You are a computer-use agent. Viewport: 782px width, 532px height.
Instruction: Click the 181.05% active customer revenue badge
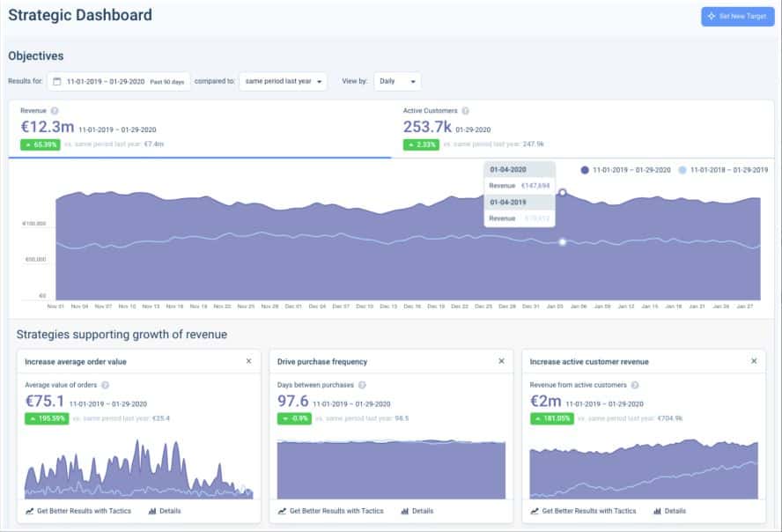[x=551, y=419]
